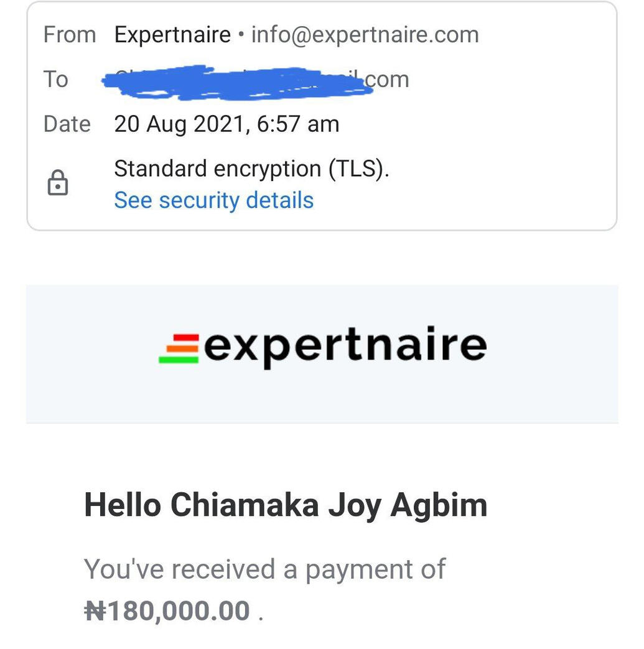Click the Standard encryption (TLS) text
Viewport: 644px width, 649px height.
pos(251,169)
